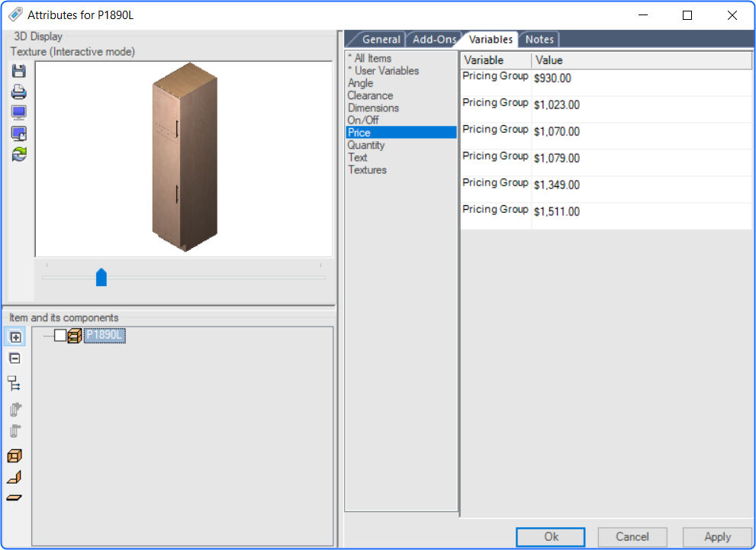Click the Apply button

point(717,537)
